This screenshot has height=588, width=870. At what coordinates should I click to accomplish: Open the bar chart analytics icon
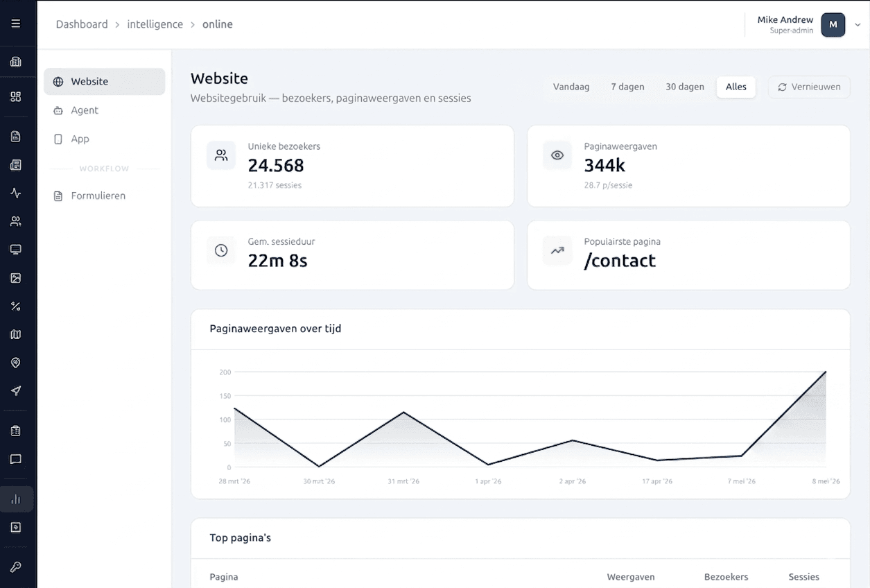point(16,499)
